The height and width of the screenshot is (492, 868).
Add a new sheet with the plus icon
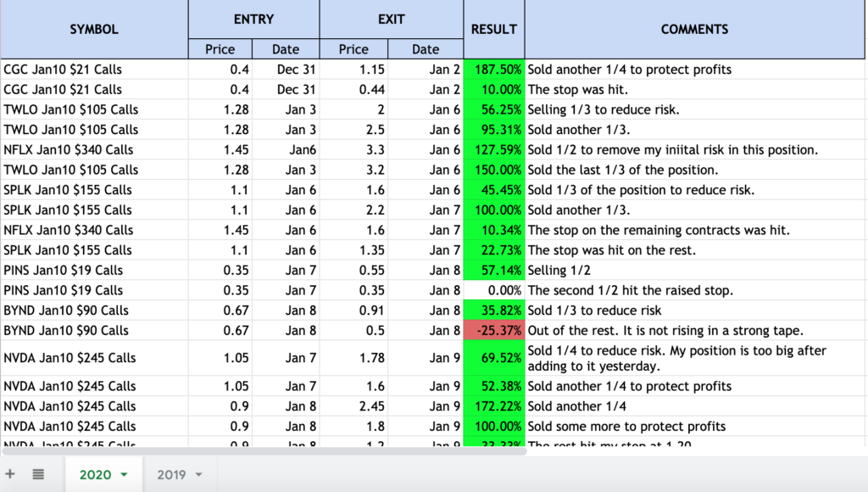[x=10, y=474]
